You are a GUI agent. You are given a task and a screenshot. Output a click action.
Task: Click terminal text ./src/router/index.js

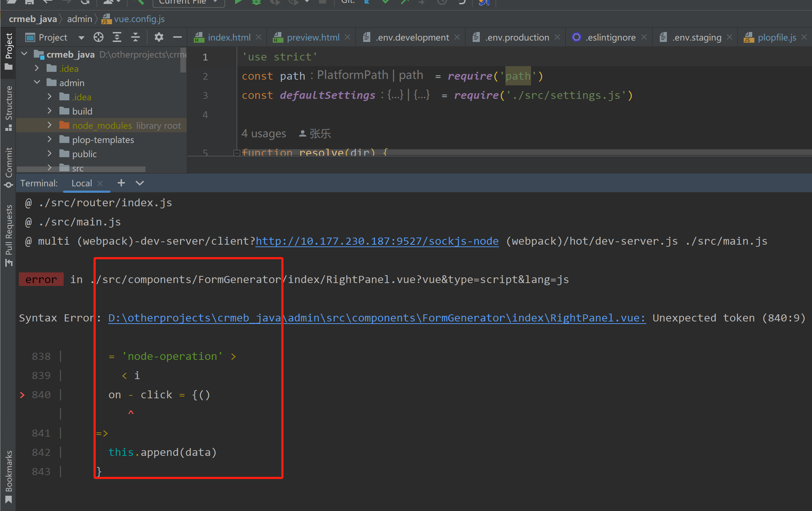(x=105, y=203)
